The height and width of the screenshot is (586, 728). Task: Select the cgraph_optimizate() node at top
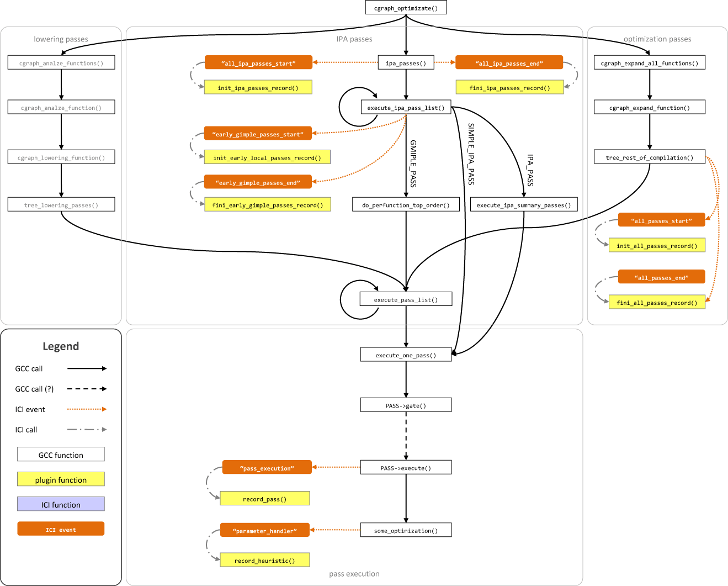pyautogui.click(x=406, y=8)
